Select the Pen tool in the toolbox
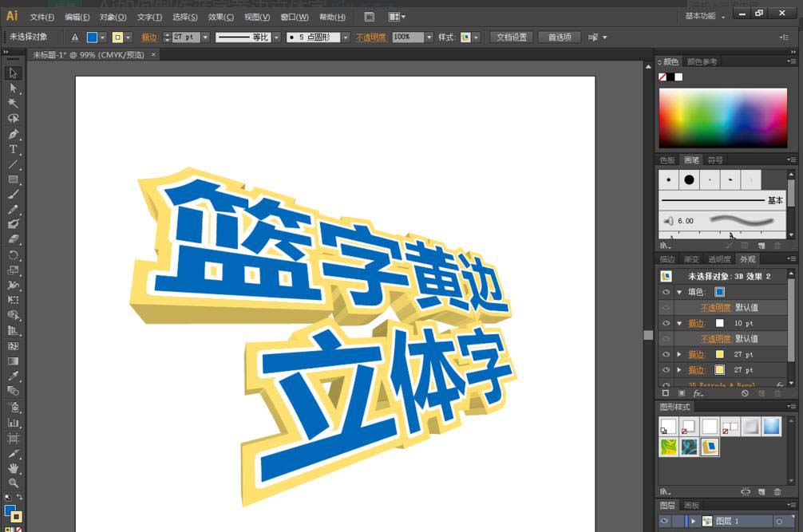Screen dimensions: 803x532 point(14,134)
